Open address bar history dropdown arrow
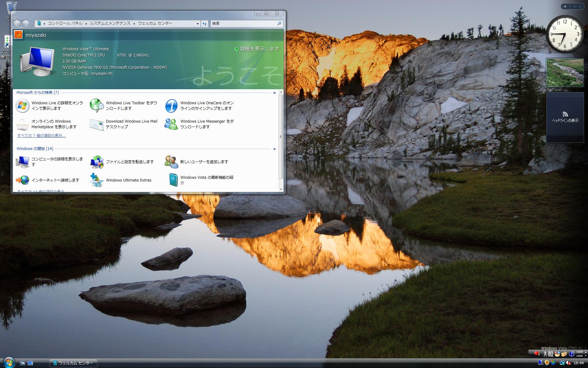Image resolution: width=588 pixels, height=368 pixels. click(198, 24)
